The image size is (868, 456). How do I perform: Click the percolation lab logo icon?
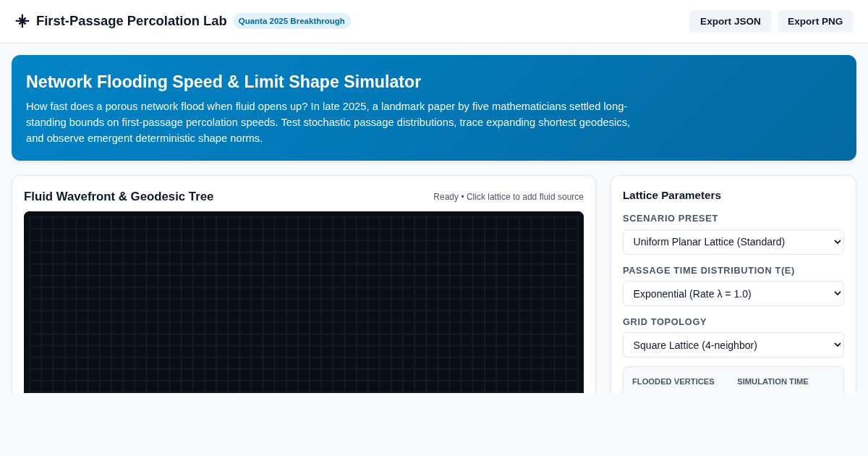[22, 21]
